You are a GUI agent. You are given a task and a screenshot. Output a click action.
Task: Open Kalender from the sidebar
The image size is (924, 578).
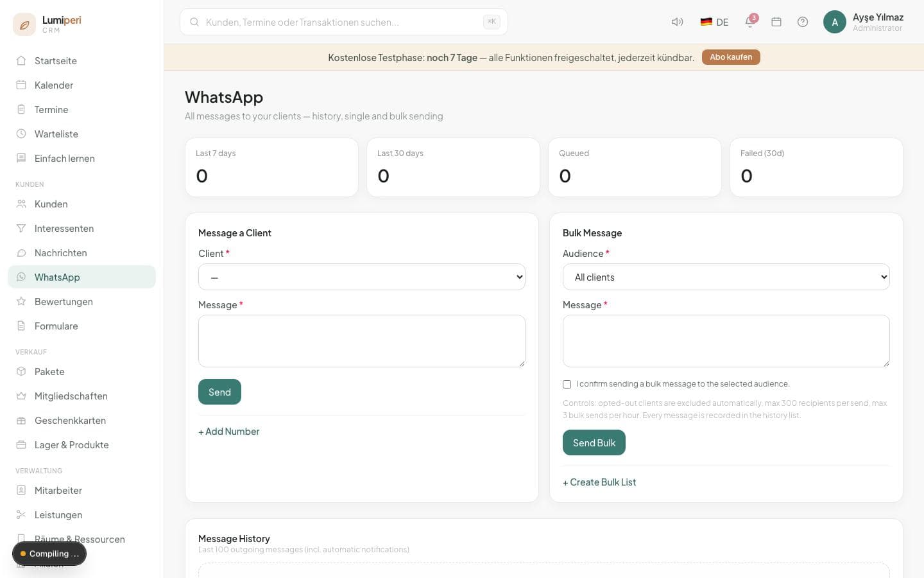(82, 85)
